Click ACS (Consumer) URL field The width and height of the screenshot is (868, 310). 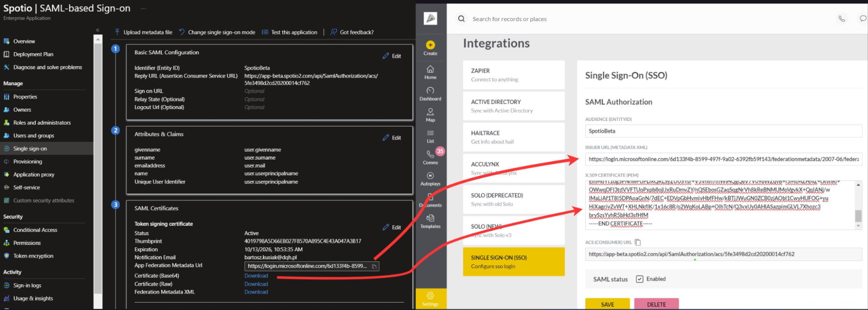[x=723, y=254]
